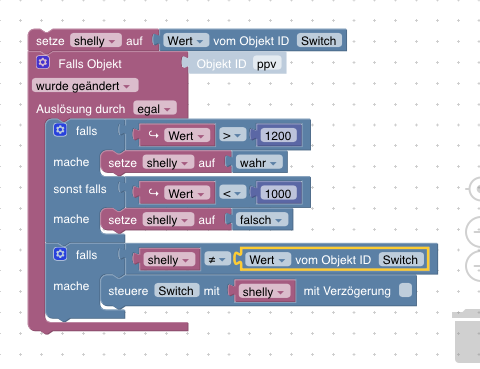The height and width of the screenshot is (369, 480).
Task: Open shelly dropdown in the steuere block
Action: point(264,292)
